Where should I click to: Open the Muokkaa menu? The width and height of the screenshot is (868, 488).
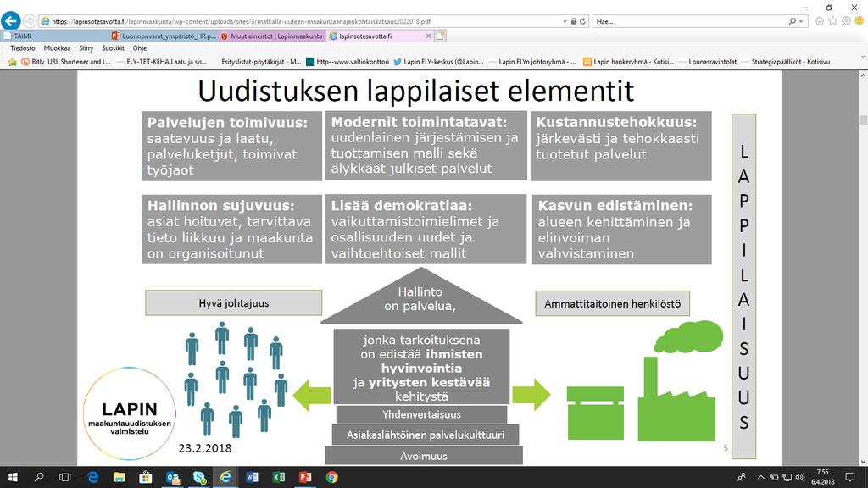[x=57, y=48]
